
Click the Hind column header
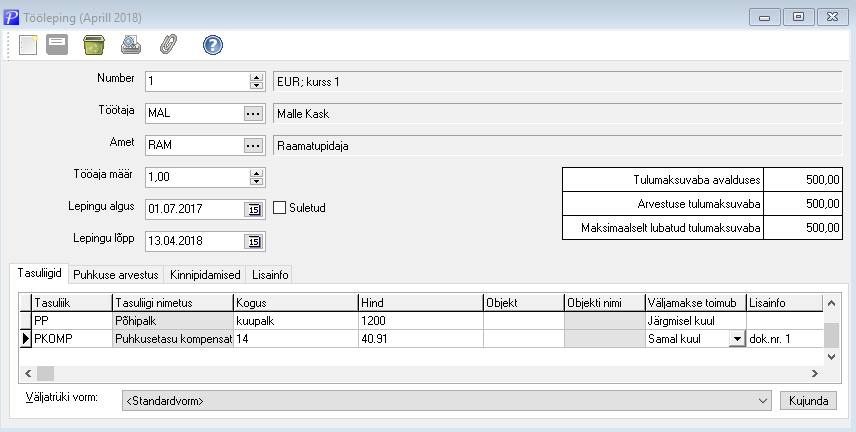point(421,303)
